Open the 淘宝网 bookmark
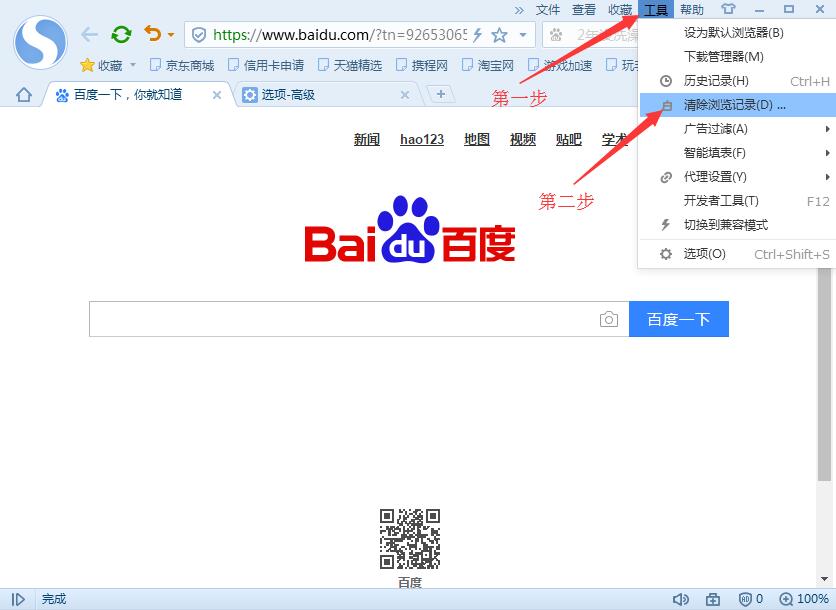This screenshot has width=836, height=610. pos(487,66)
